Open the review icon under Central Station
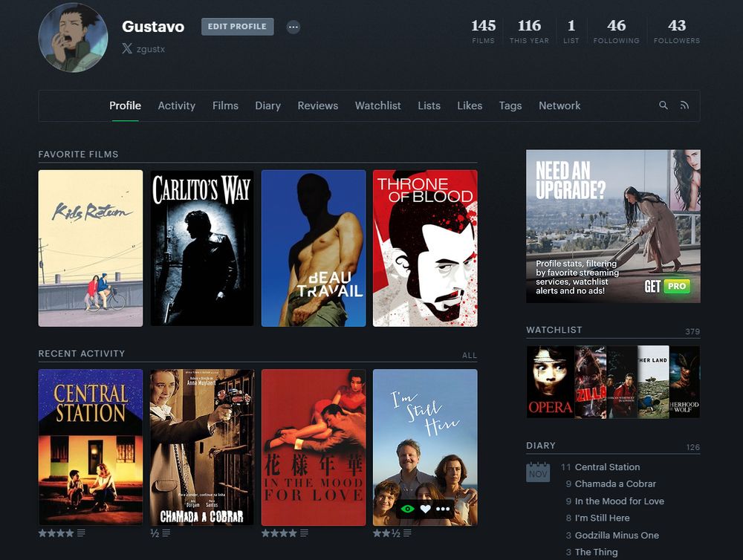The width and height of the screenshot is (743, 560). 81,533
